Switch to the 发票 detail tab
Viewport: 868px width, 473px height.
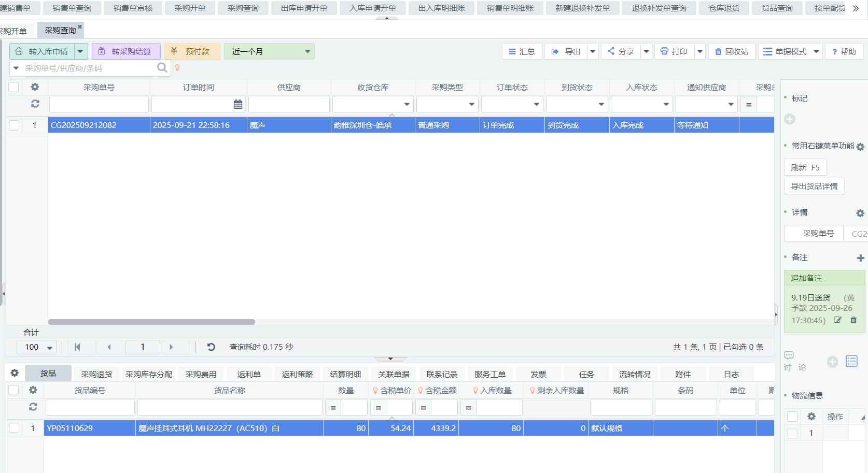pyautogui.click(x=538, y=374)
